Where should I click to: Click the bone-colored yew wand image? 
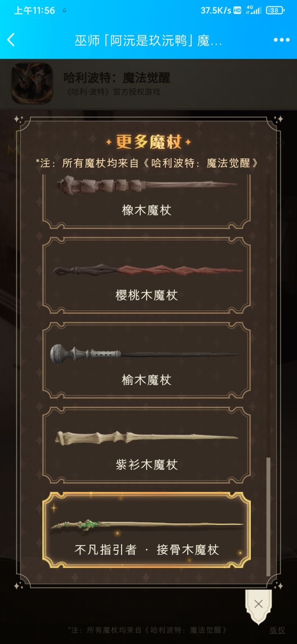146,437
